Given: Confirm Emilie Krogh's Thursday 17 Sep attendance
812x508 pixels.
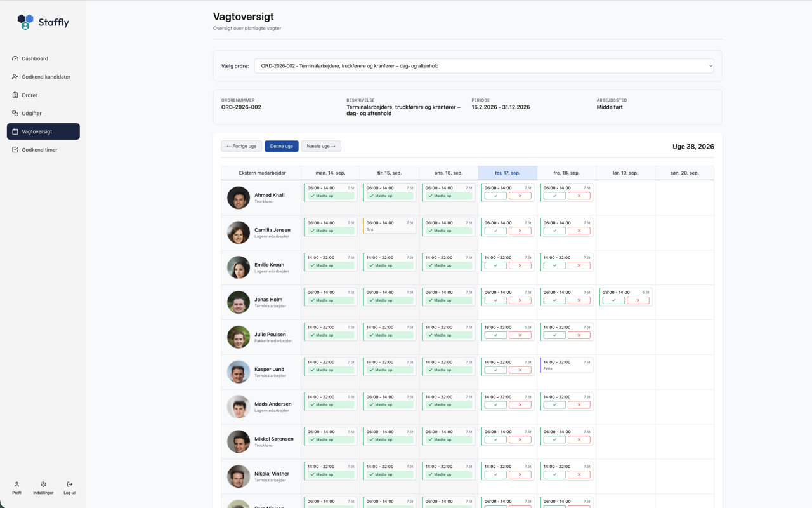Looking at the screenshot, I should click(495, 265).
